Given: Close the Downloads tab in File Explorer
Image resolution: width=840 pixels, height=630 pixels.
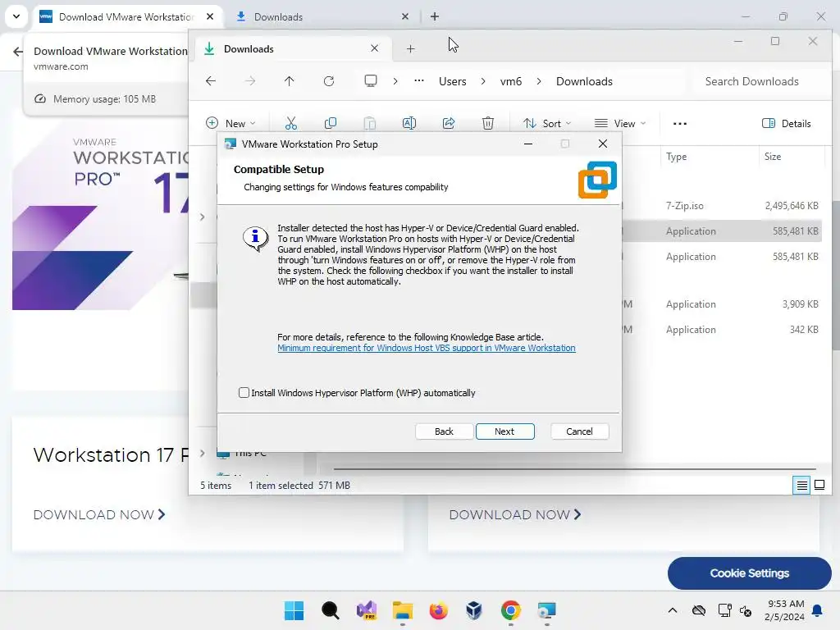Looking at the screenshot, I should click(x=374, y=48).
